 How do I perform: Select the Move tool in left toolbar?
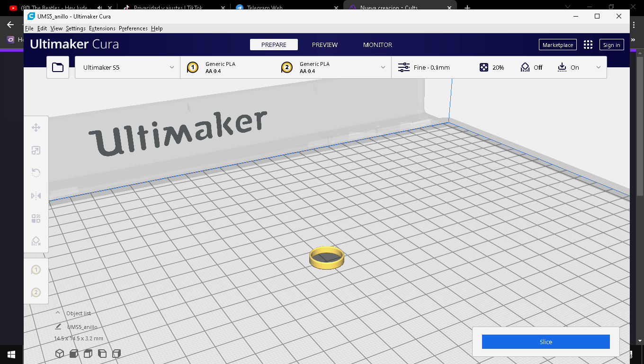(36, 127)
